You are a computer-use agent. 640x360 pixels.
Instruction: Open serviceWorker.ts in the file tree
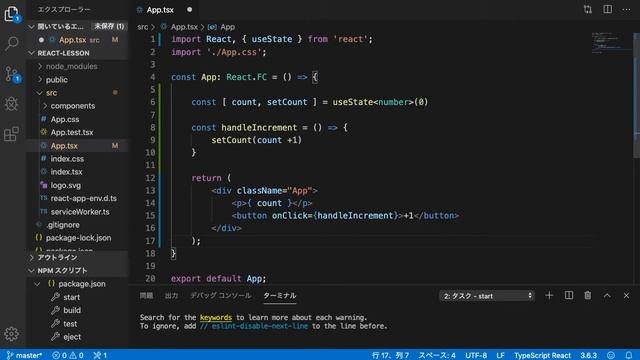click(80, 212)
